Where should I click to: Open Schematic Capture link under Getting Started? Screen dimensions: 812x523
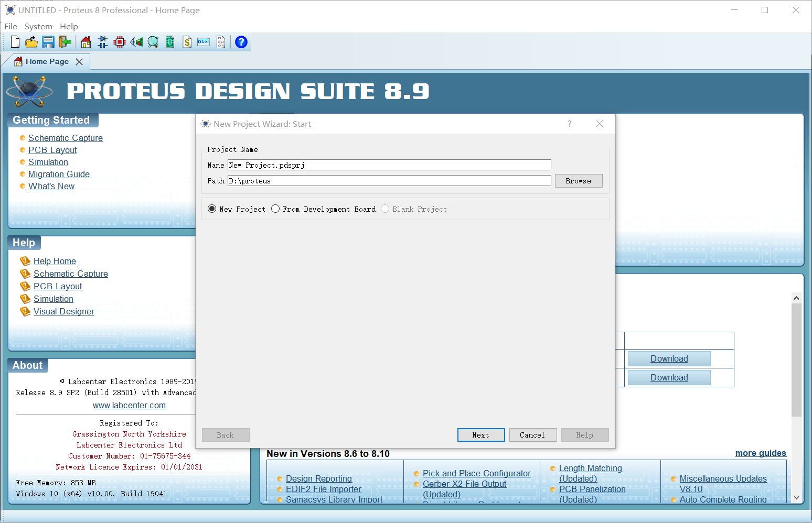[x=66, y=138]
